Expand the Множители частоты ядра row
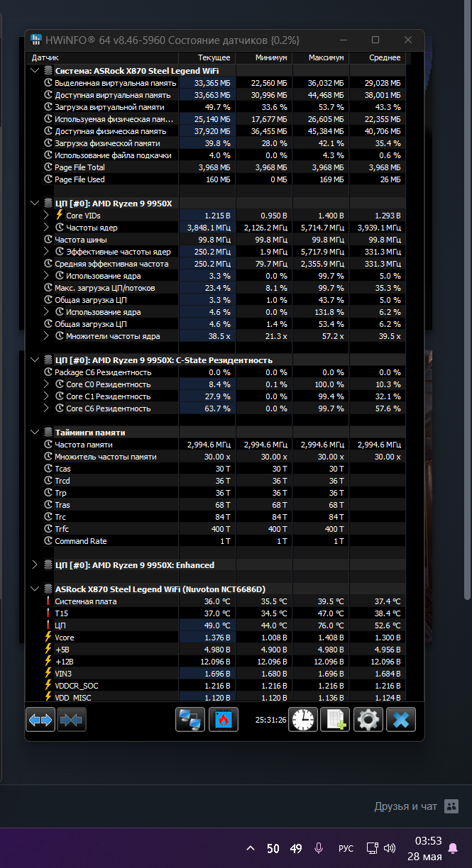 (x=47, y=336)
